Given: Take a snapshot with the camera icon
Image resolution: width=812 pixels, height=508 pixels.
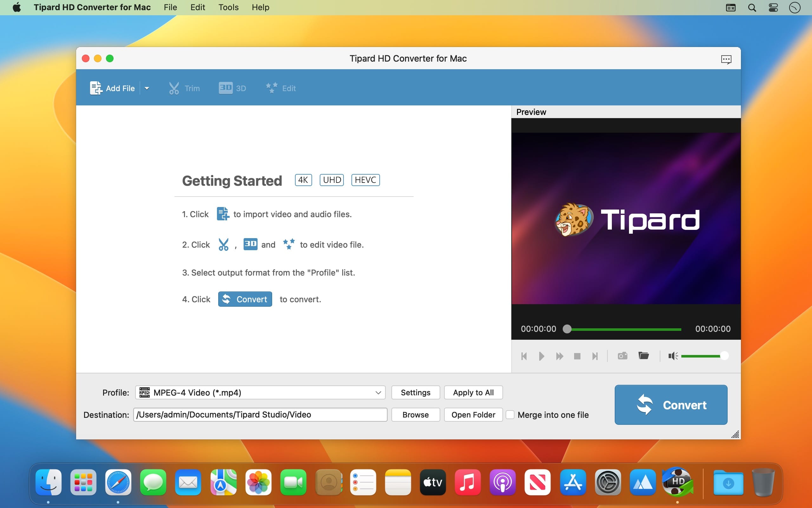Looking at the screenshot, I should (x=622, y=356).
